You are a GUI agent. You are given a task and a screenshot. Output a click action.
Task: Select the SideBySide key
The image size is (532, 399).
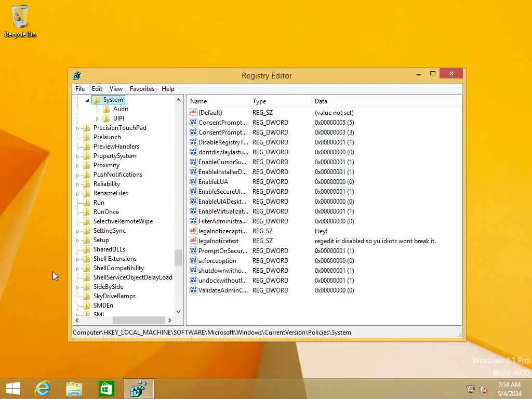[x=108, y=287]
